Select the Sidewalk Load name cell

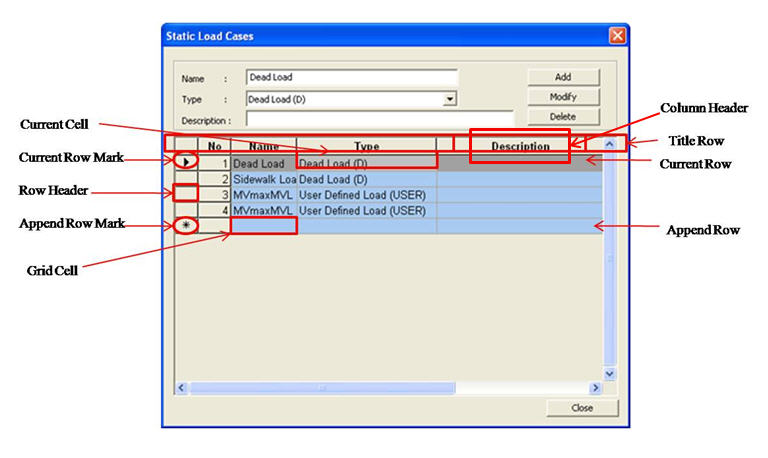(263, 178)
